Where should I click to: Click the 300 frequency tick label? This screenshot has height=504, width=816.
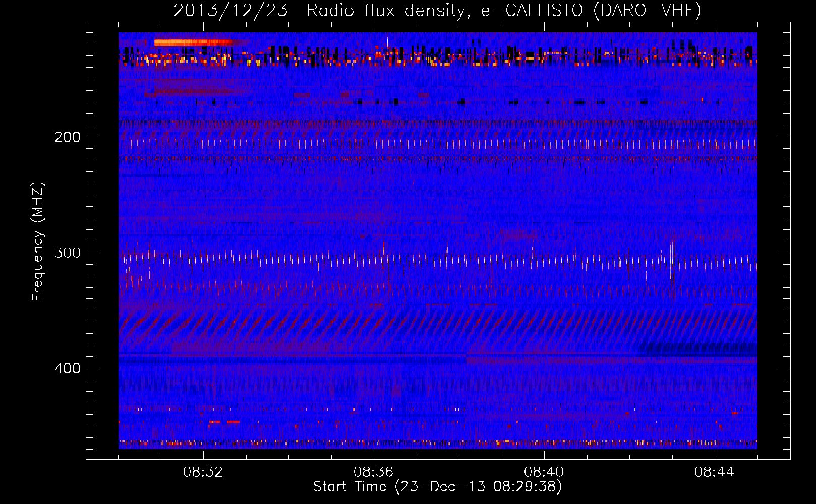(x=68, y=253)
